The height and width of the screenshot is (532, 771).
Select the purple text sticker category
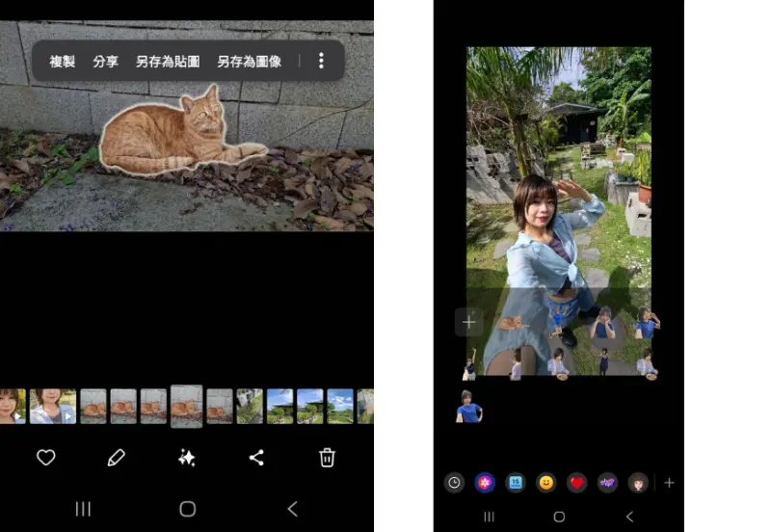[607, 483]
